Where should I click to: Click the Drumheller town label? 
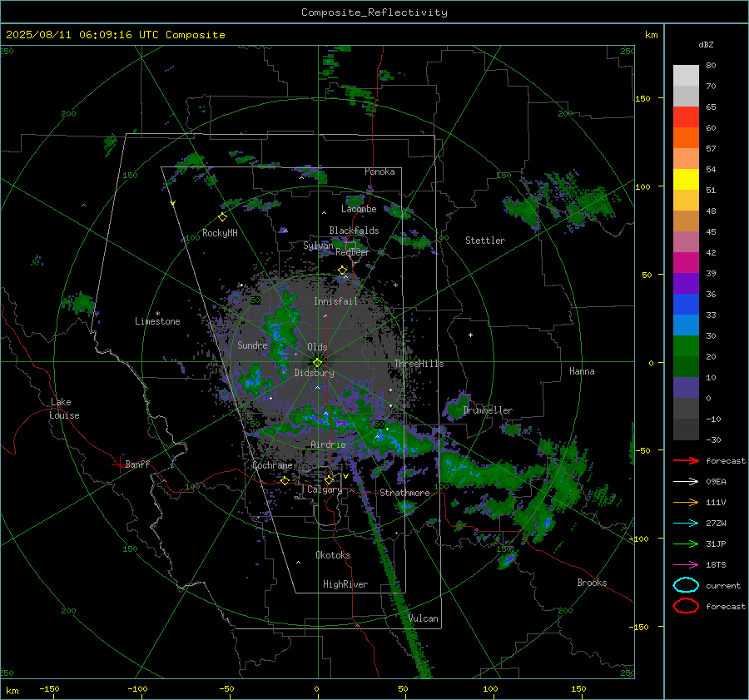488,410
